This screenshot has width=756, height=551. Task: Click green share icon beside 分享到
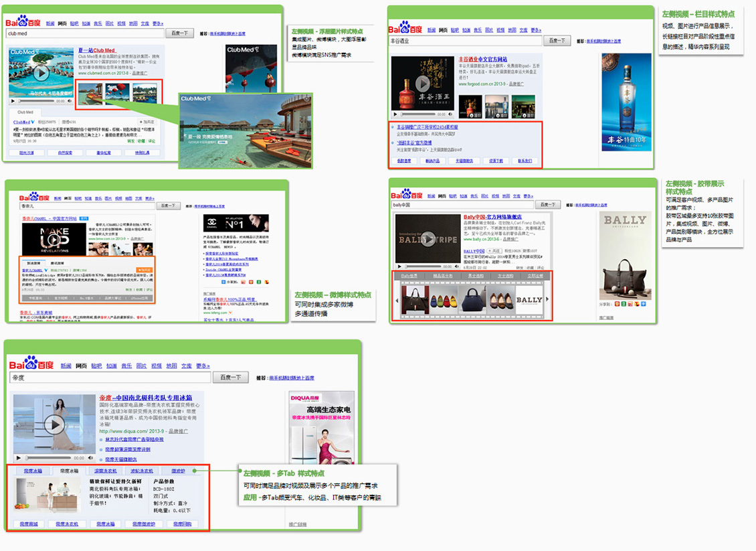coord(624,304)
